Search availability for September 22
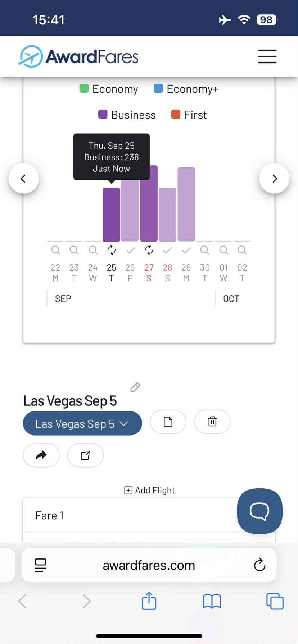Viewport: 298px width, 644px height. 55,250
